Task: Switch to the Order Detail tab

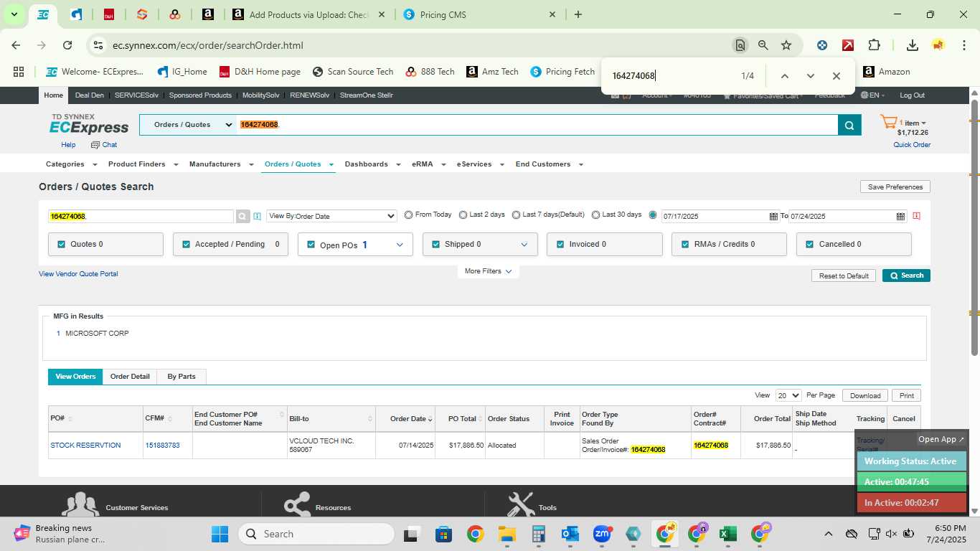Action: [130, 377]
